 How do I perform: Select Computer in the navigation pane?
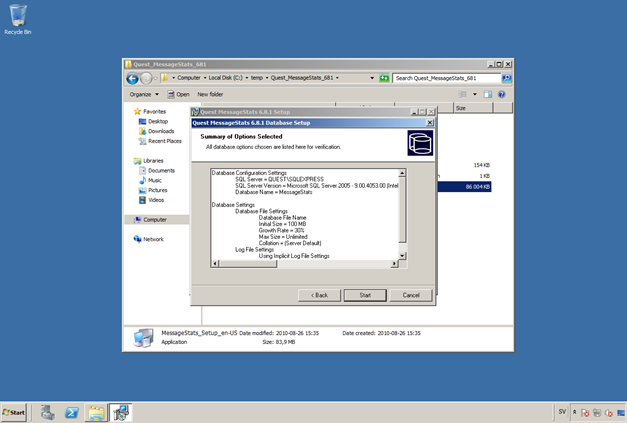point(156,219)
